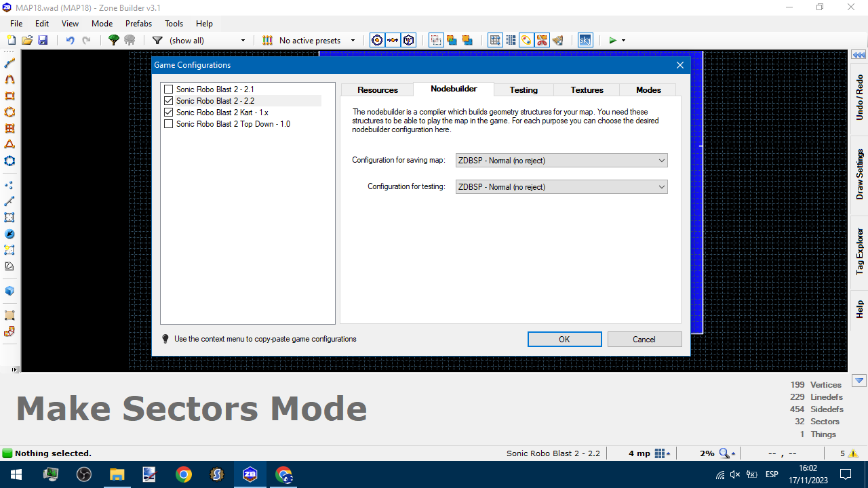Click OK in Game Configurations
Screen dimensions: 868x488
click(x=565, y=340)
